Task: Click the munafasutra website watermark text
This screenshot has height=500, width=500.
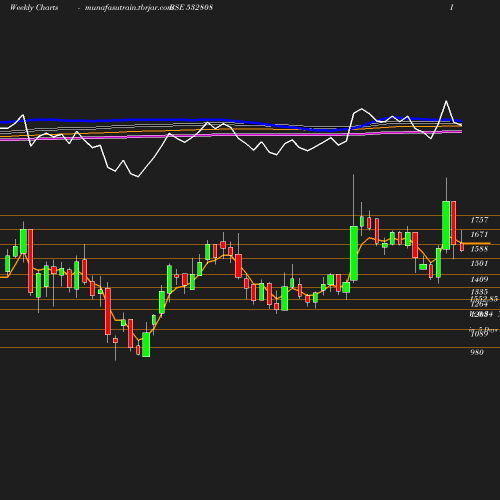Action: pyautogui.click(x=128, y=8)
